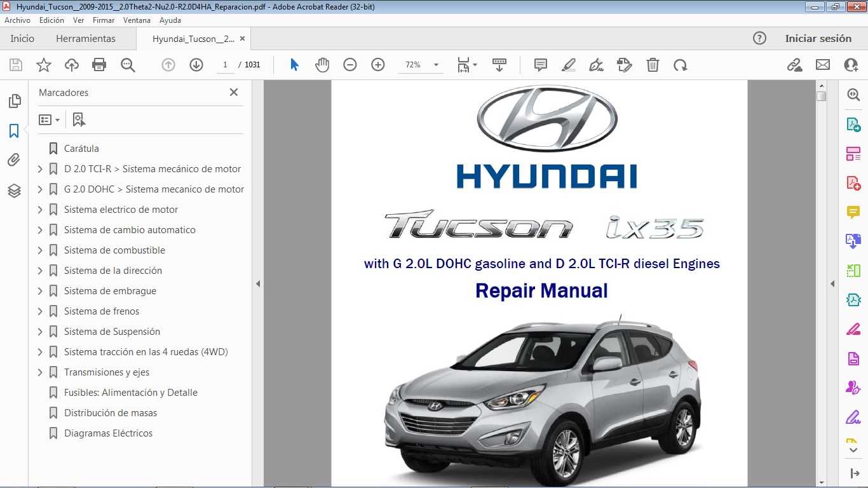Open Fusibles: Alimentación y Detalle bookmark
This screenshot has width=868, height=488.
coord(131,393)
